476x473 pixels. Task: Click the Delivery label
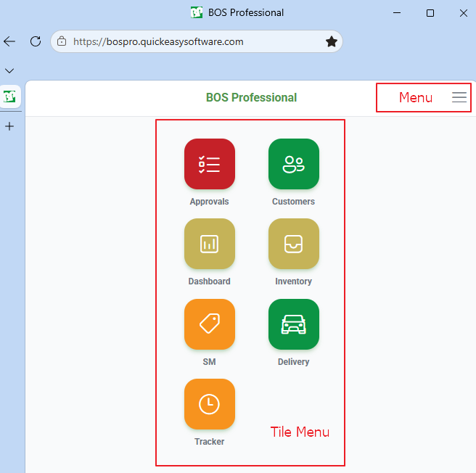point(293,362)
